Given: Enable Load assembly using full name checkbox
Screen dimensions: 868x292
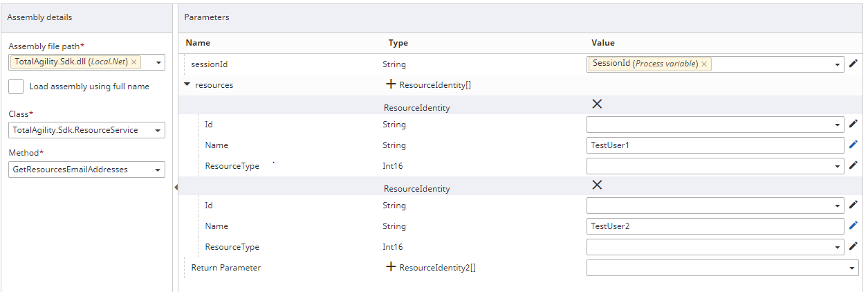Looking at the screenshot, I should point(17,86).
